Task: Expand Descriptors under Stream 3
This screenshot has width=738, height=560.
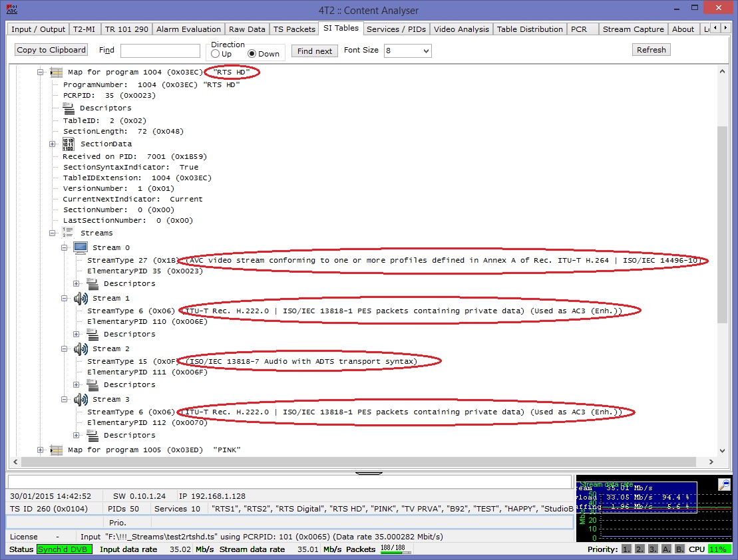Action: click(x=77, y=435)
